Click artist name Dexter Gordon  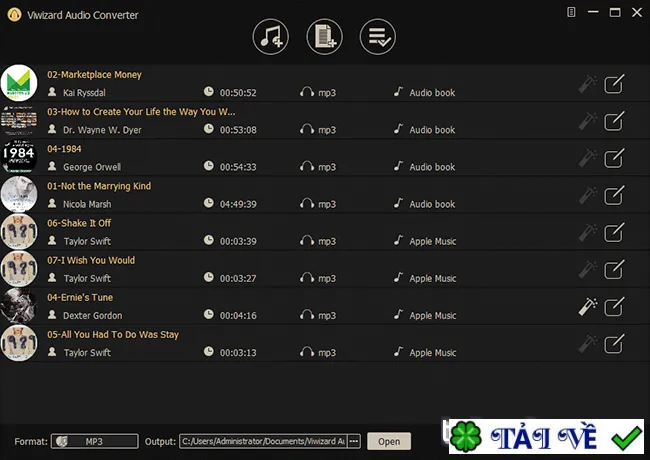[x=92, y=316]
